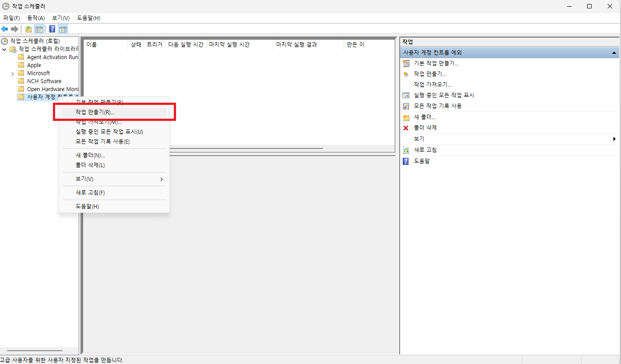The width and height of the screenshot is (621, 364).
Task: Collapse the 사용자 계정 컨트롤 예외 actions section
Action: 614,53
